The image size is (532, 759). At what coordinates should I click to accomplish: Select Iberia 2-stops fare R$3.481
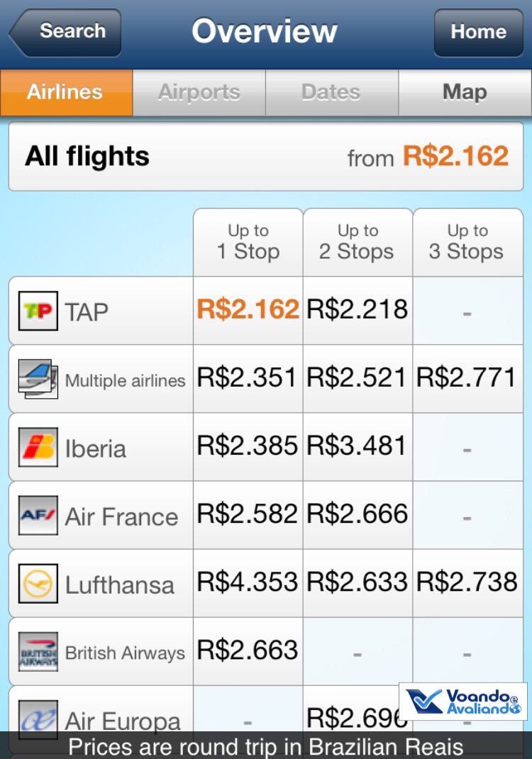[358, 446]
